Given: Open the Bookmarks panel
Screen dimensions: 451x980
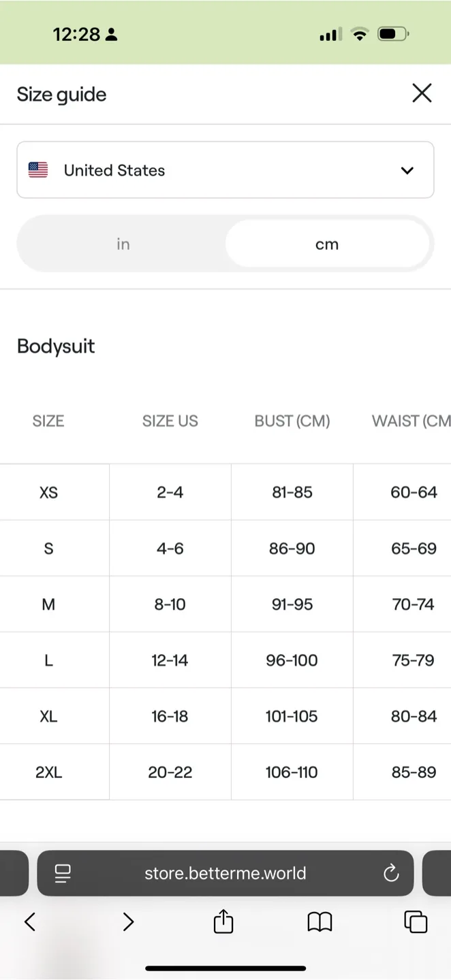Looking at the screenshot, I should point(320,921).
